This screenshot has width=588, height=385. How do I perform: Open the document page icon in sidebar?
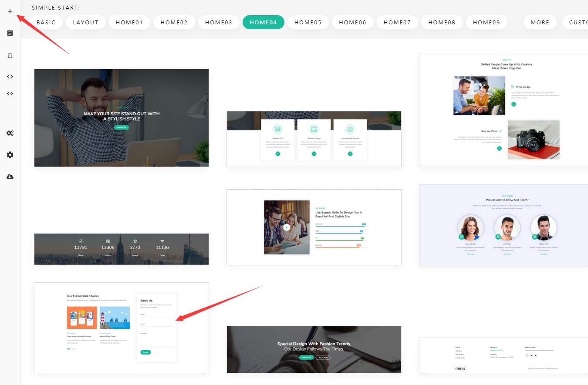coord(10,33)
